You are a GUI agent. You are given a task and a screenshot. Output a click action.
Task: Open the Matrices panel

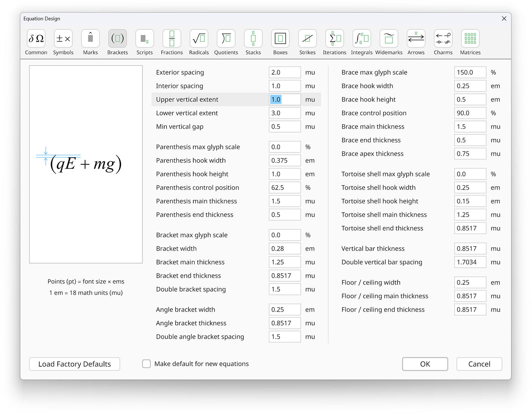470,41
